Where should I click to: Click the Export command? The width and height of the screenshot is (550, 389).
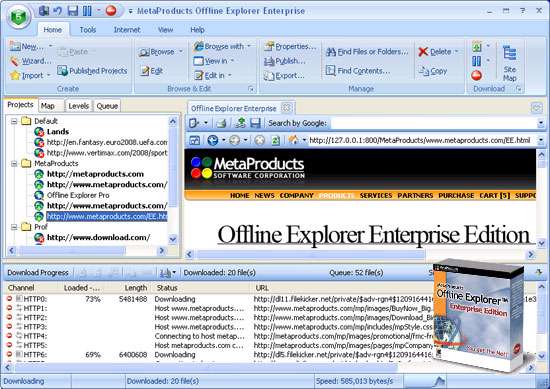(x=284, y=75)
